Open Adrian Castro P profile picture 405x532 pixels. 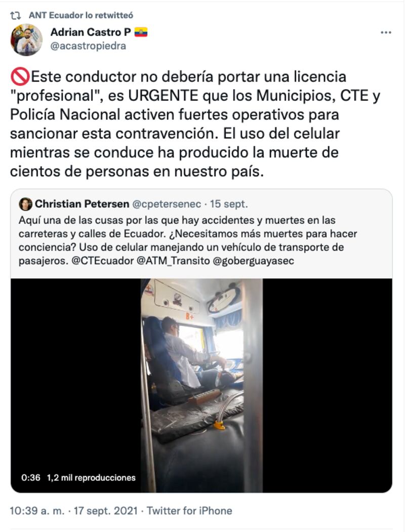pos(26,39)
